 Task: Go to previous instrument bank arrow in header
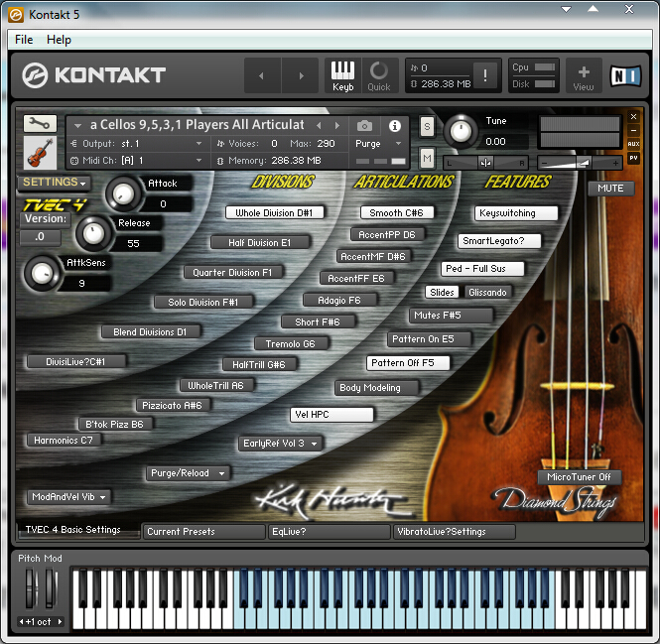(262, 75)
